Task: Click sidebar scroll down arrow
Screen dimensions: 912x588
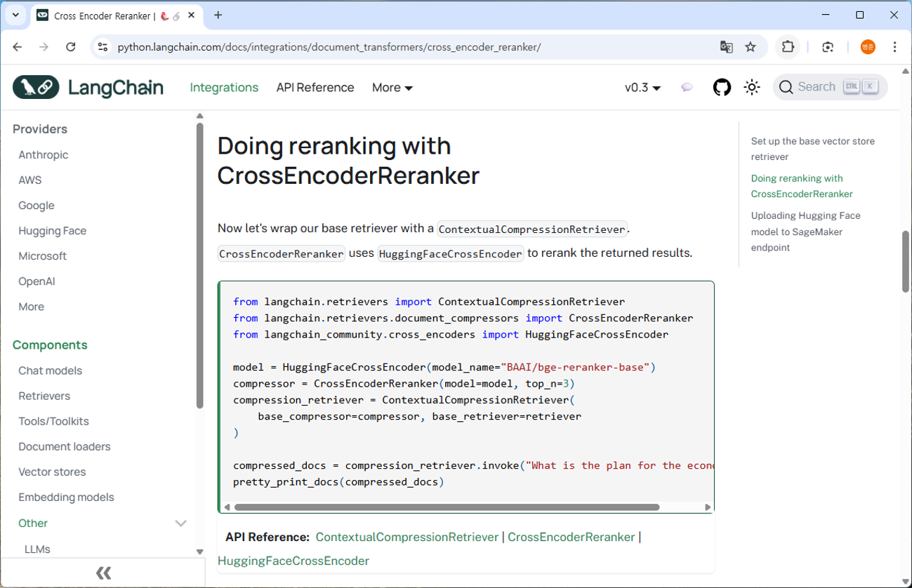Action: point(200,552)
